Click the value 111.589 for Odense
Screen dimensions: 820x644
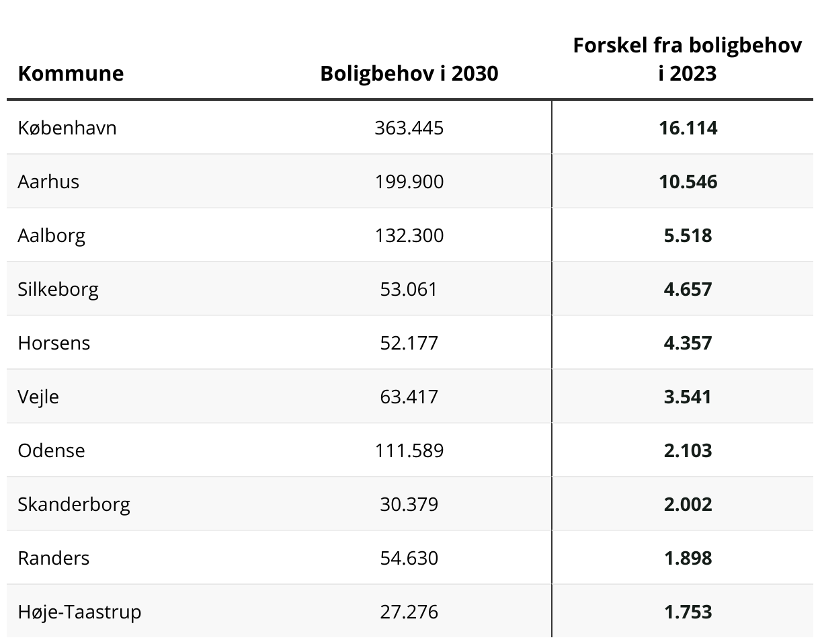coord(409,450)
